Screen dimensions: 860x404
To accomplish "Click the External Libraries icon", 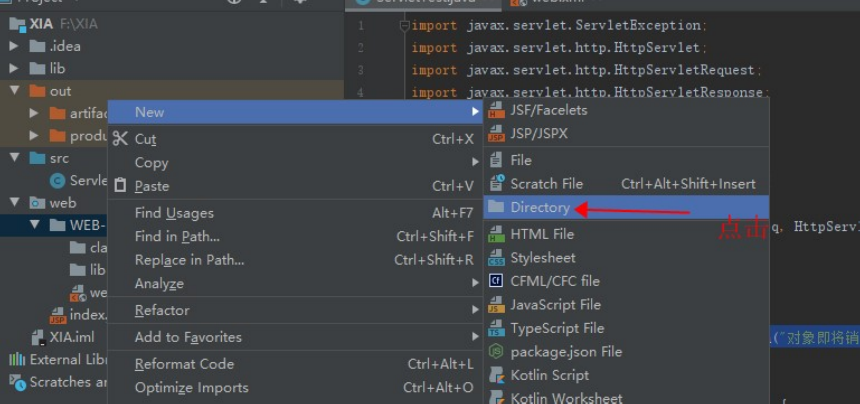I will coord(18,360).
